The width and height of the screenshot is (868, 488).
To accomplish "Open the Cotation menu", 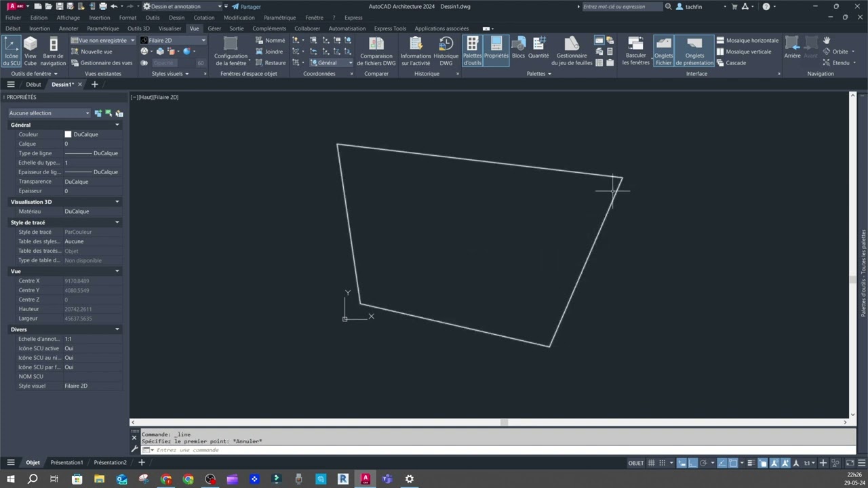I will pyautogui.click(x=203, y=18).
